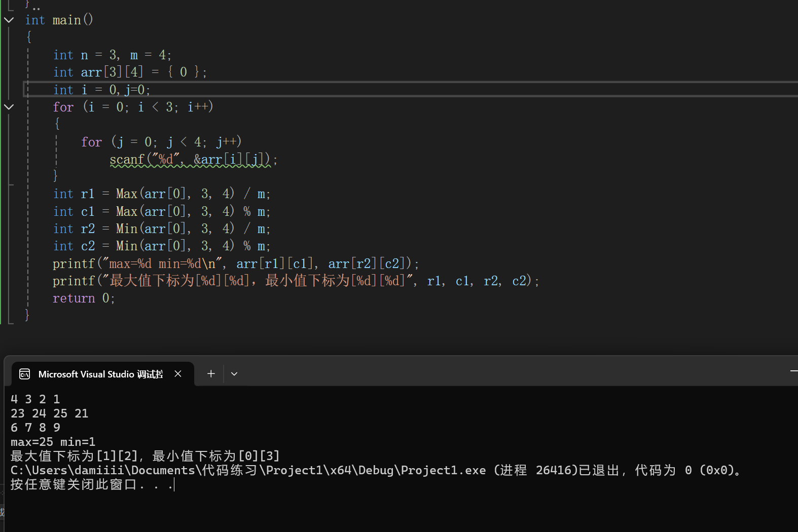The height and width of the screenshot is (532, 798).
Task: Click console input line '6 7 8 9'
Action: coord(35,428)
